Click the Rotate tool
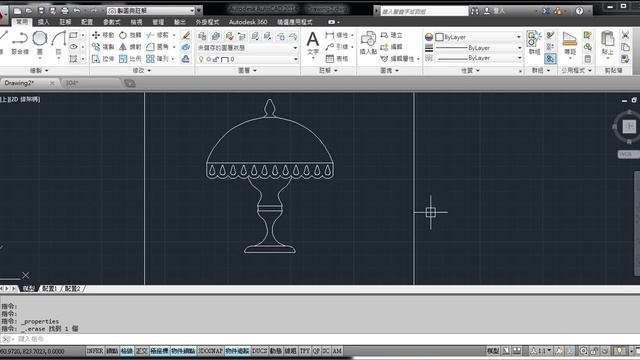Screen dimensions: 640x360 coord(130,35)
